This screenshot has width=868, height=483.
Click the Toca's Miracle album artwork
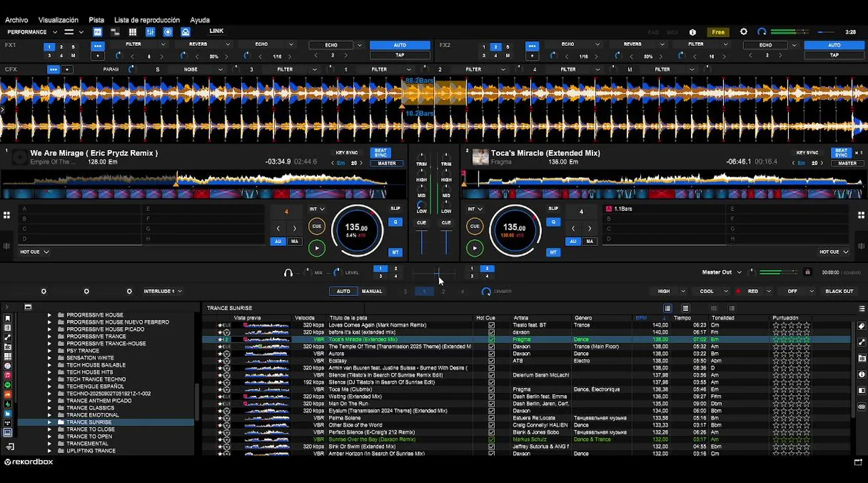click(x=480, y=157)
